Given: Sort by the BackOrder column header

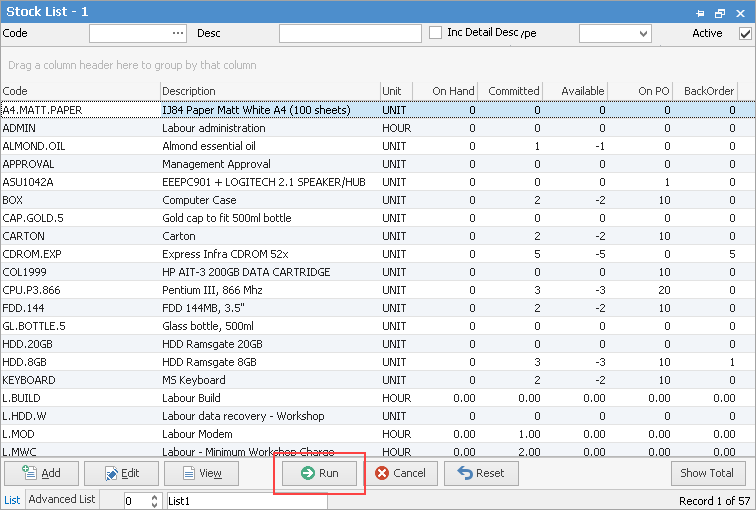Looking at the screenshot, I should coord(709,91).
